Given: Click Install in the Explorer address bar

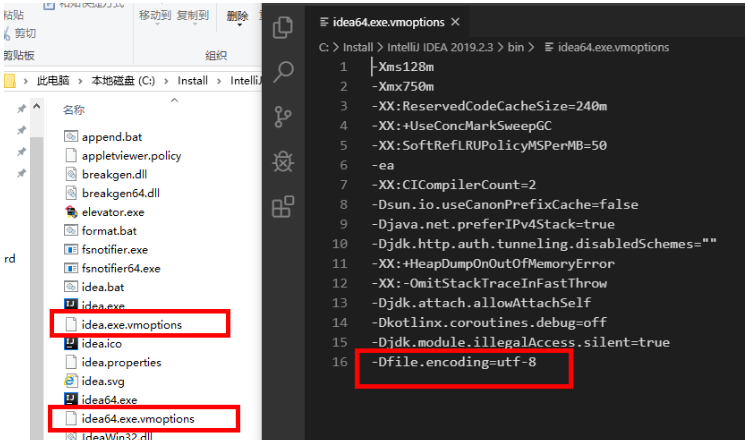Looking at the screenshot, I should (x=192, y=81).
